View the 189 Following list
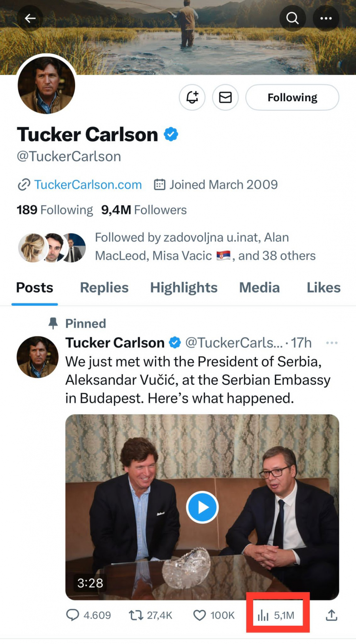Image resolution: width=356 pixels, height=644 pixels. [x=55, y=210]
